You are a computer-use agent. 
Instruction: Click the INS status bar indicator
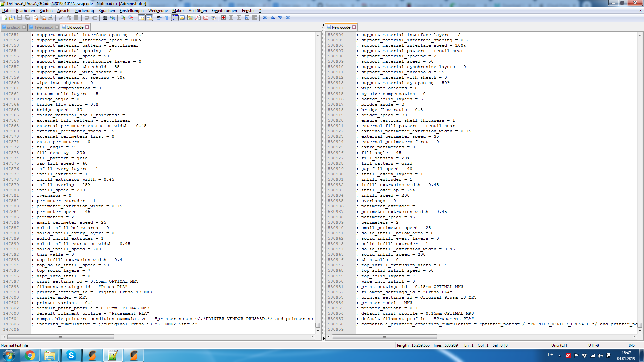click(632, 345)
